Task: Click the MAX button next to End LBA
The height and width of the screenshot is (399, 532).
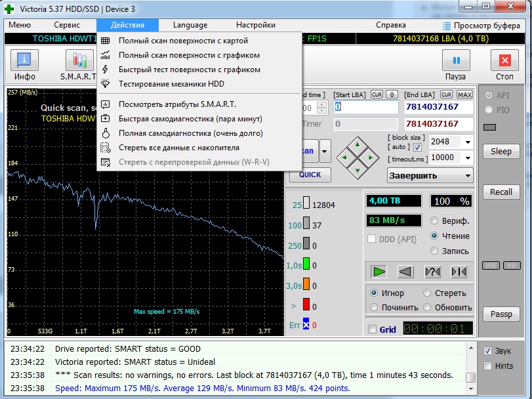Action: pos(464,94)
